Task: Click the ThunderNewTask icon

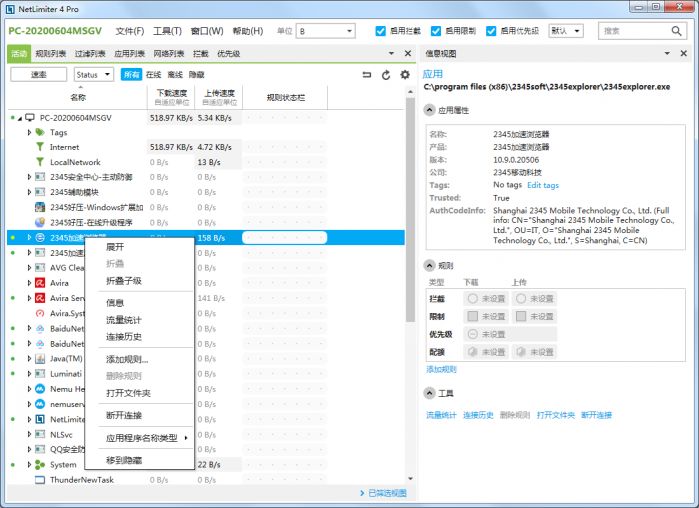Action: (40, 480)
